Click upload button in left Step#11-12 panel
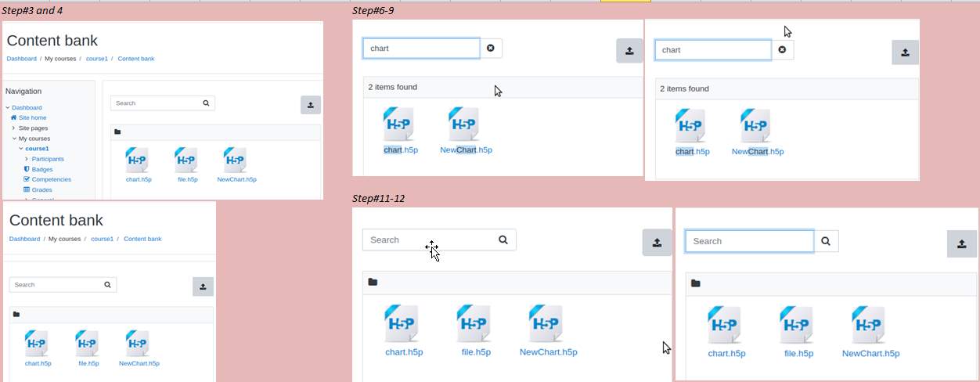980x382 pixels. pos(657,243)
